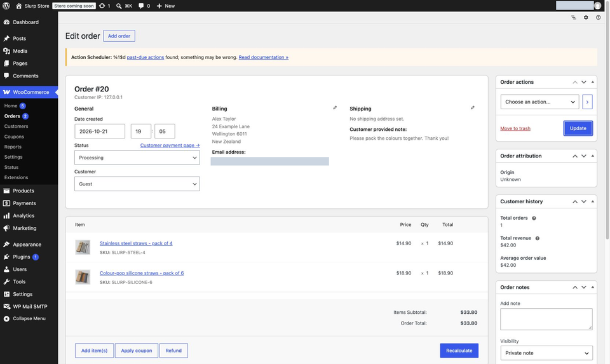Open Reports submenu item

pos(13,147)
